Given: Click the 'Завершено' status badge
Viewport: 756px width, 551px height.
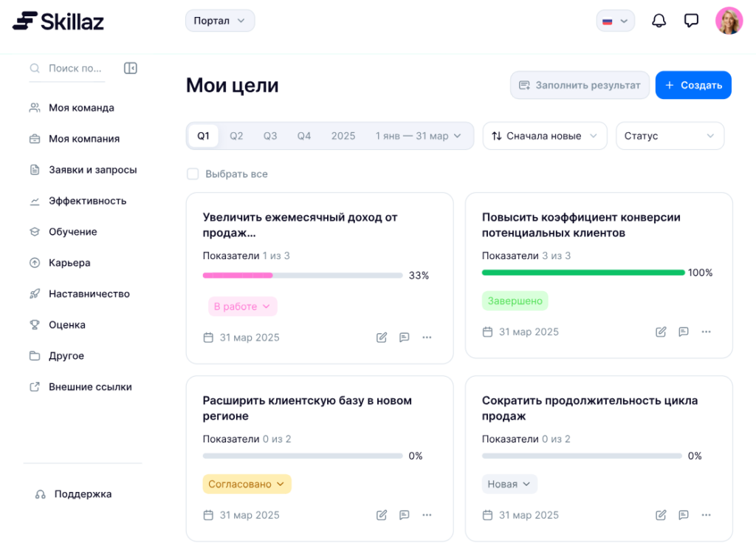Looking at the screenshot, I should coord(515,301).
